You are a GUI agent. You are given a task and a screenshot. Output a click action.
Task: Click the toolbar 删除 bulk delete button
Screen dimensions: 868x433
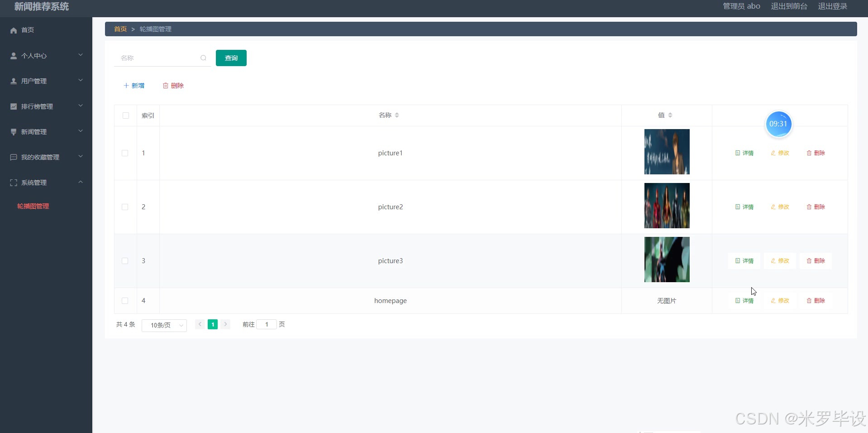tap(173, 86)
